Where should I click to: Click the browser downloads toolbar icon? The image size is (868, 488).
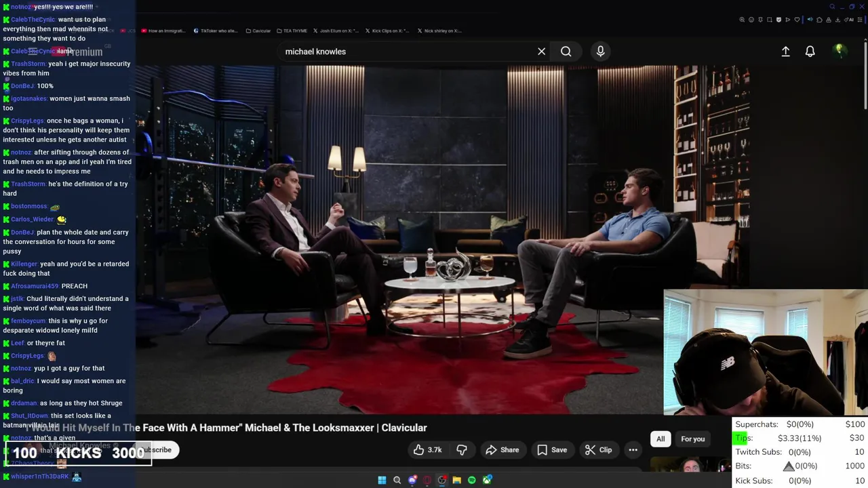837,20
